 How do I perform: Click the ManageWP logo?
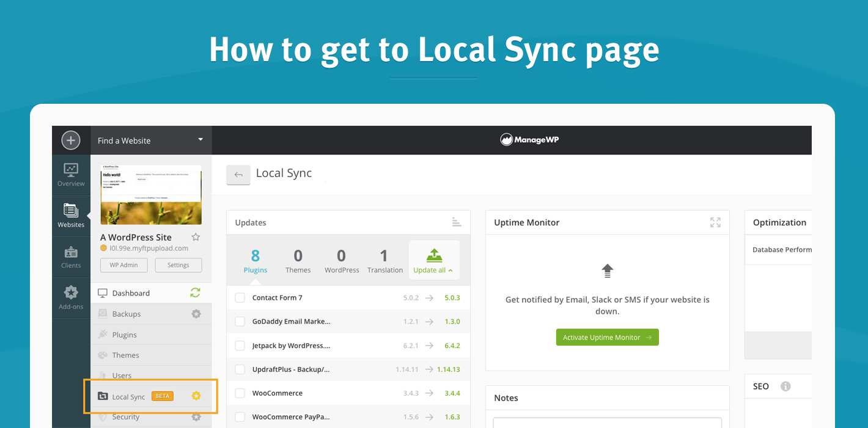(x=529, y=140)
